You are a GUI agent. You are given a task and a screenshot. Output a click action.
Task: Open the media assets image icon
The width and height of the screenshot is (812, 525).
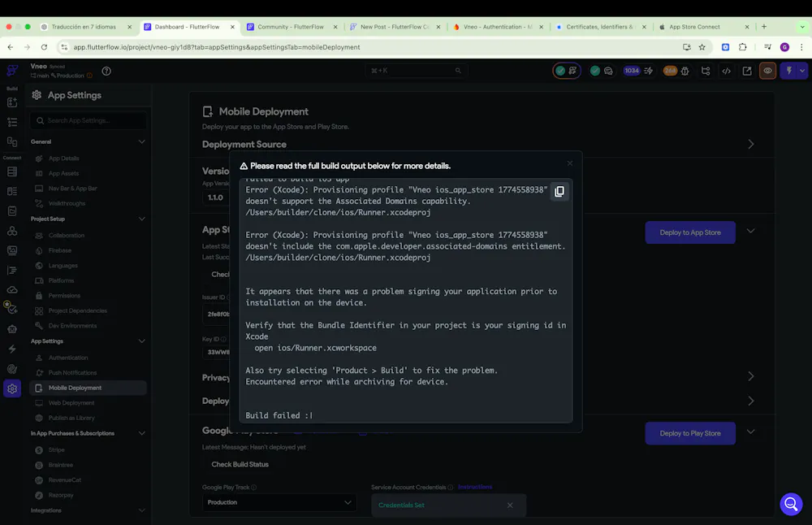(x=12, y=250)
